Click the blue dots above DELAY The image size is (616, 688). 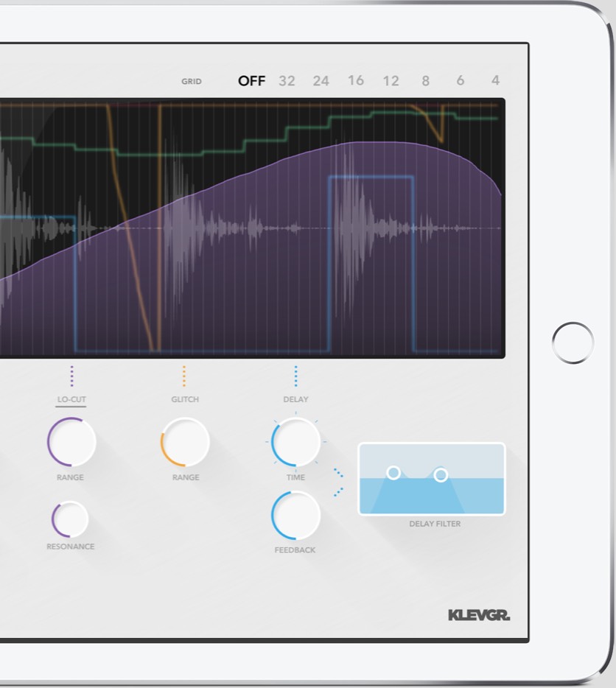click(x=295, y=378)
